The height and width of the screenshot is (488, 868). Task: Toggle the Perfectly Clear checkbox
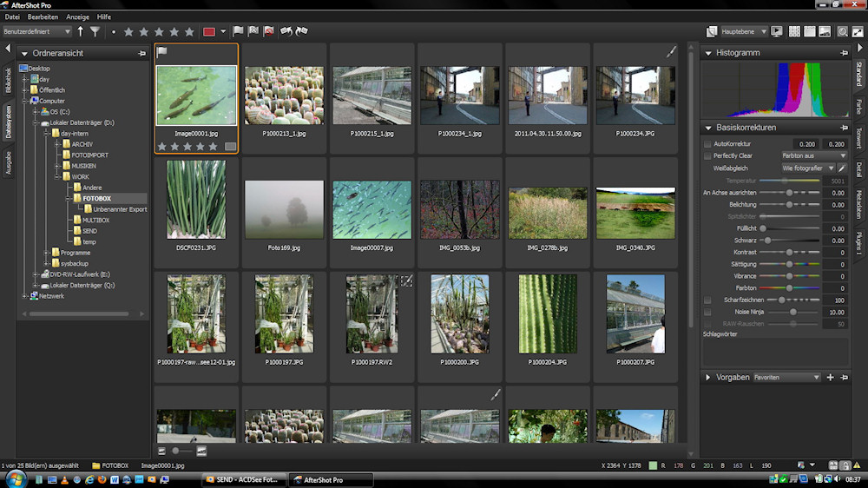[707, 155]
